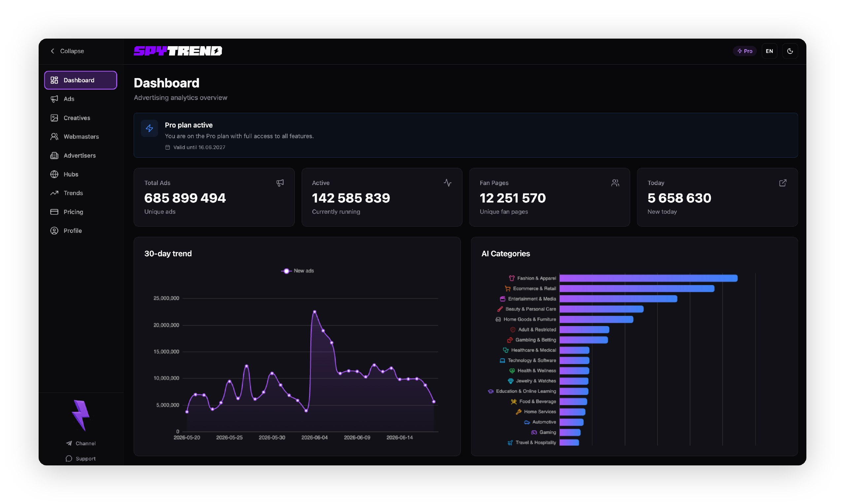Click the Ecommerce & Retail bar
845x504 pixels.
637,289
